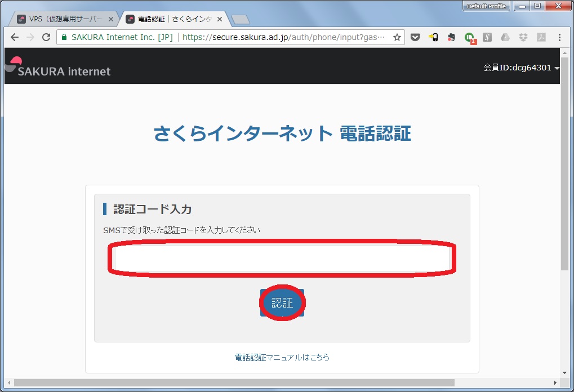574x392 pixels.
Task: Open the Google Drive extension
Action: click(505, 37)
